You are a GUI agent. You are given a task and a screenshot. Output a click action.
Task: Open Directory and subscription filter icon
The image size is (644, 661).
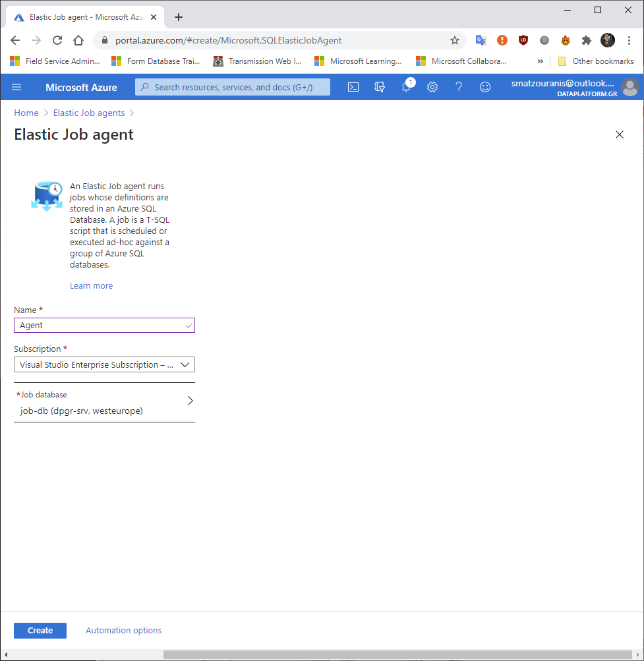(380, 87)
